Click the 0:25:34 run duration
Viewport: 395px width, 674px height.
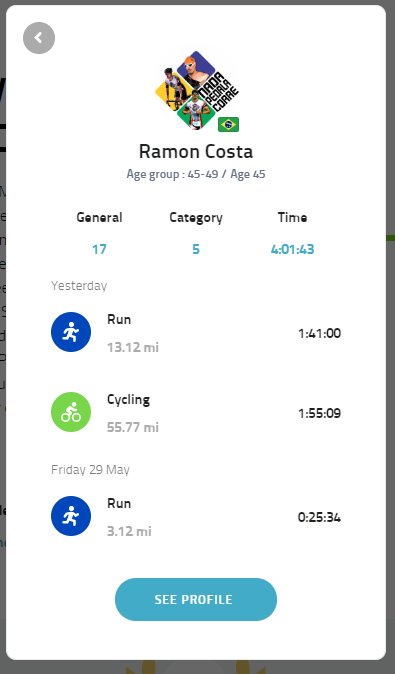(x=319, y=517)
